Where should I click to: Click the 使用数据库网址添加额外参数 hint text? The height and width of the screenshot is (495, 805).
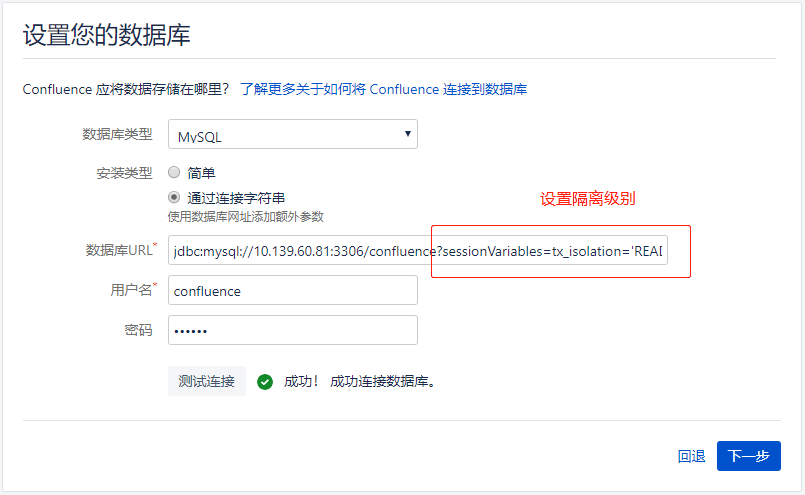point(246,216)
